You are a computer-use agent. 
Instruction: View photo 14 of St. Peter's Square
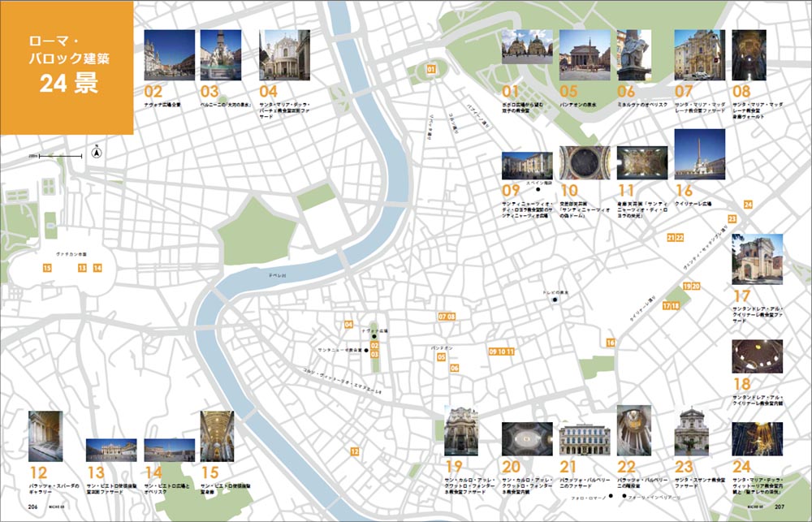(170, 450)
